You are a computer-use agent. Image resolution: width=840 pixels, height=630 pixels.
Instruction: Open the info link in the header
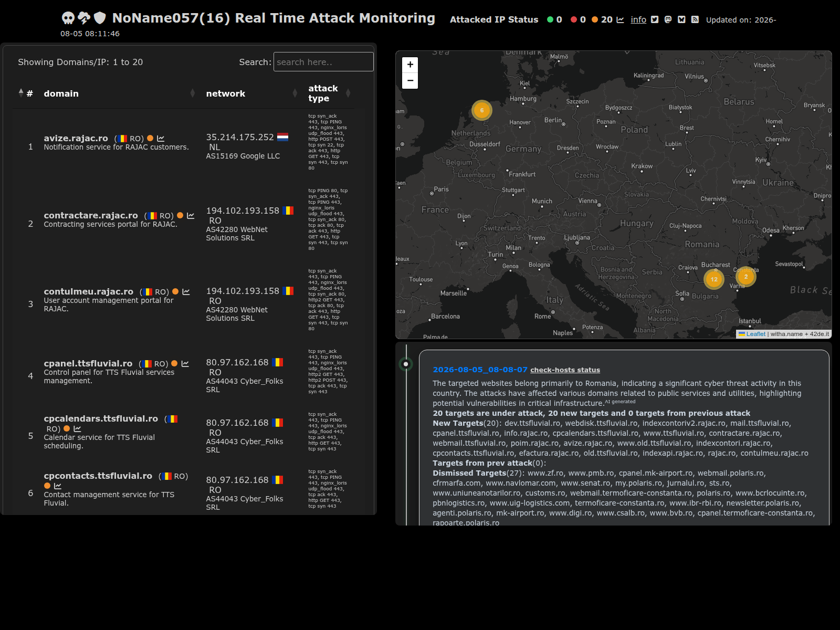pos(638,20)
